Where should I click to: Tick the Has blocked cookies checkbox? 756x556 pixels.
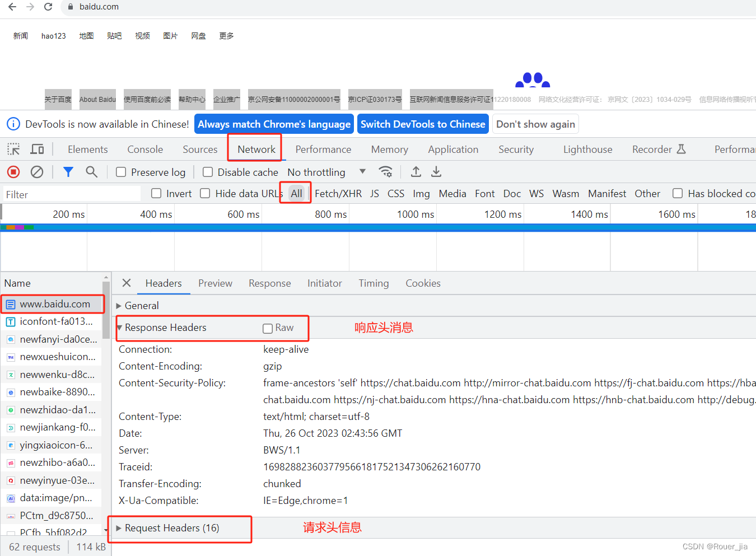tap(678, 193)
